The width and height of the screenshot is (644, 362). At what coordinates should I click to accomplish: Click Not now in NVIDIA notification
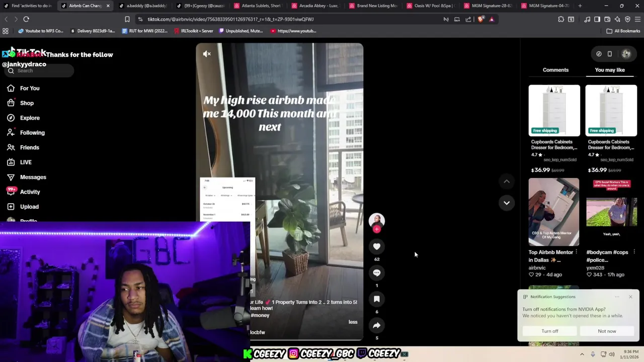607,331
